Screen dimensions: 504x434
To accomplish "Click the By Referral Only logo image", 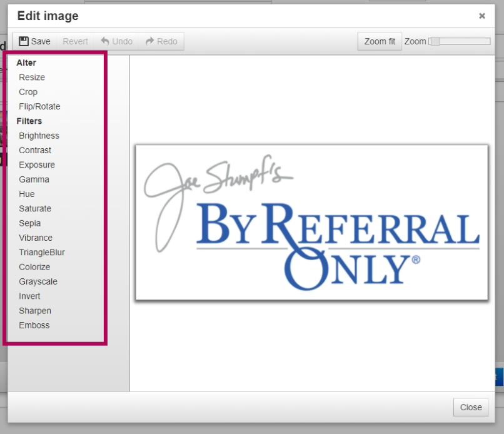I will (312, 223).
